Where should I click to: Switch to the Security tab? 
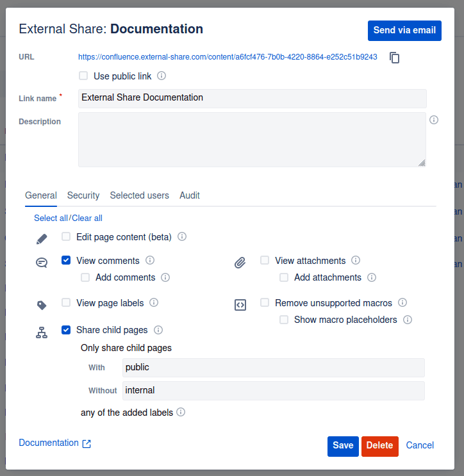pyautogui.click(x=83, y=195)
